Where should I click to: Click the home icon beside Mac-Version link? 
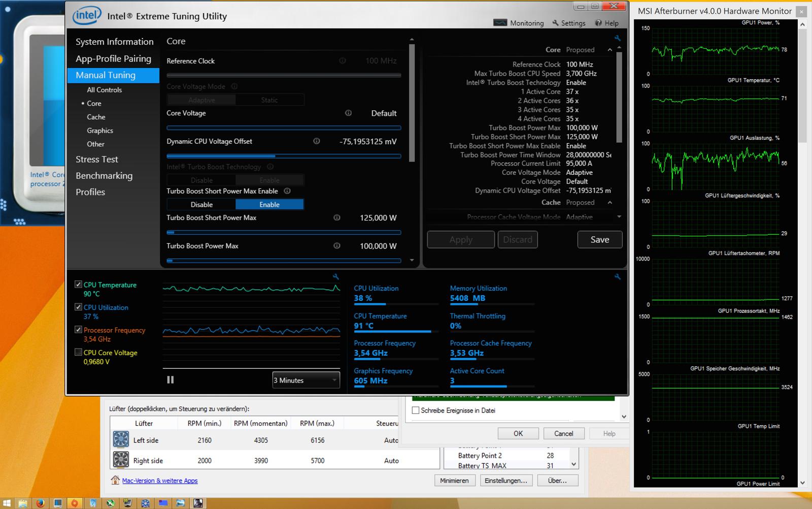pos(115,480)
